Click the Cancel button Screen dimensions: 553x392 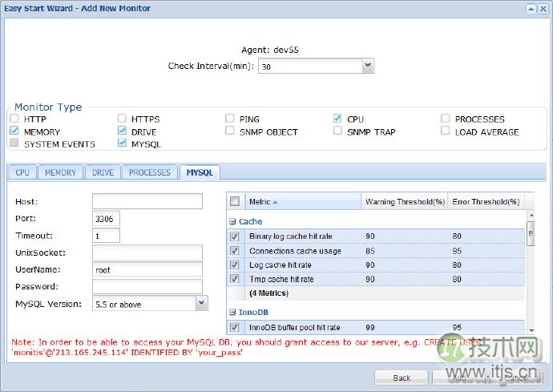click(517, 378)
